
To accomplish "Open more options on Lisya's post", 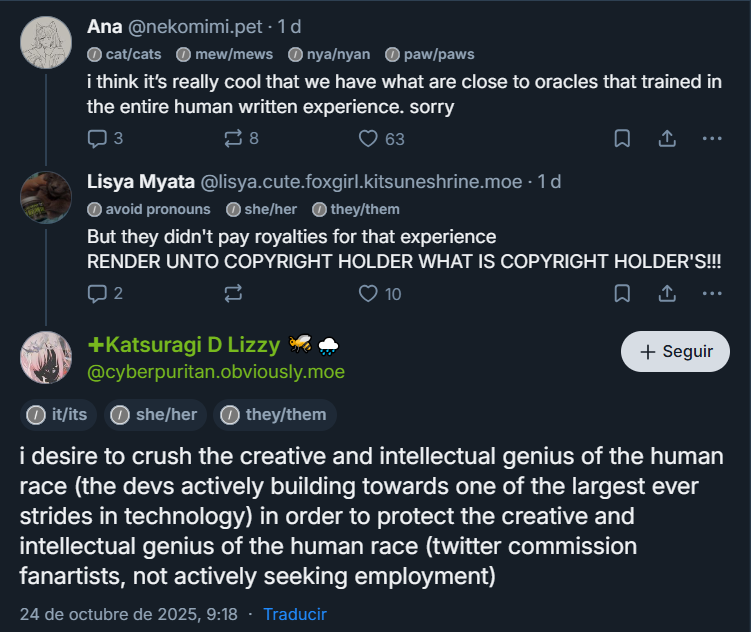I will pos(712,293).
